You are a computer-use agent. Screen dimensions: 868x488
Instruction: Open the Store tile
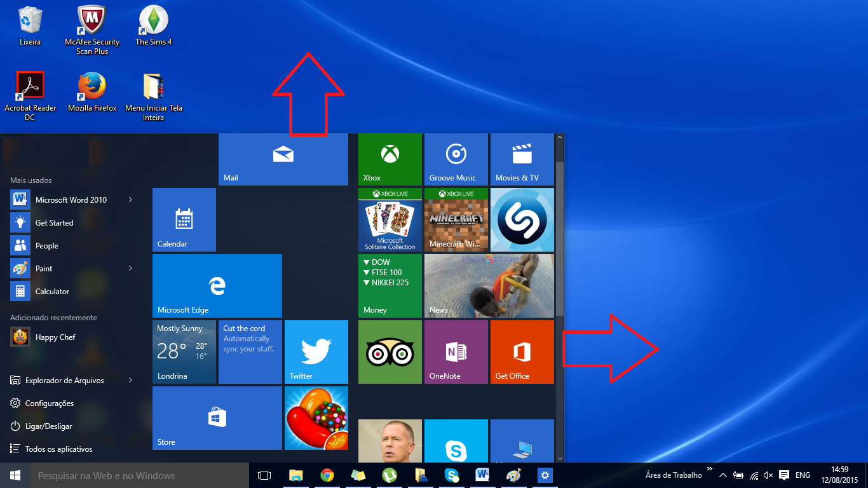(217, 418)
